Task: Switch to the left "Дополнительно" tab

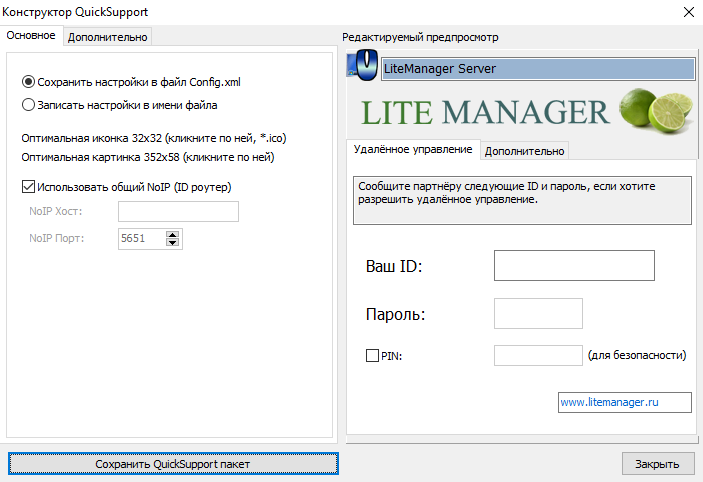Action: coord(108,37)
